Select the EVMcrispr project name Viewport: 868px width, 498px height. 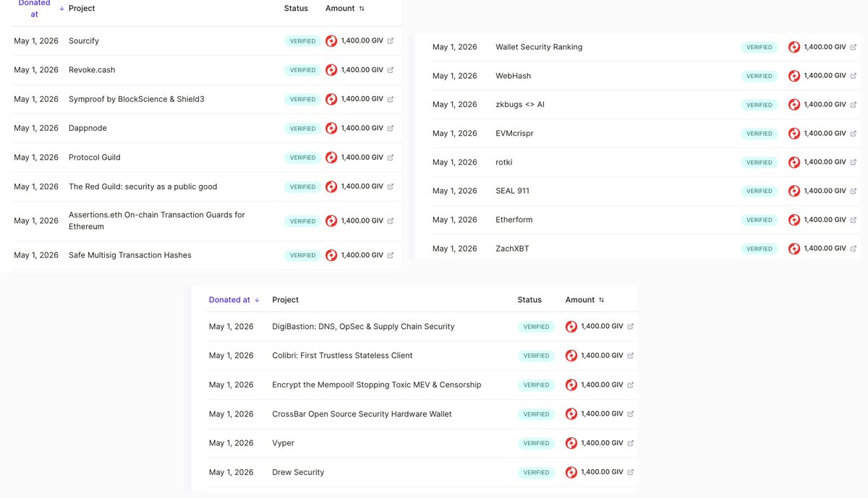click(x=514, y=134)
